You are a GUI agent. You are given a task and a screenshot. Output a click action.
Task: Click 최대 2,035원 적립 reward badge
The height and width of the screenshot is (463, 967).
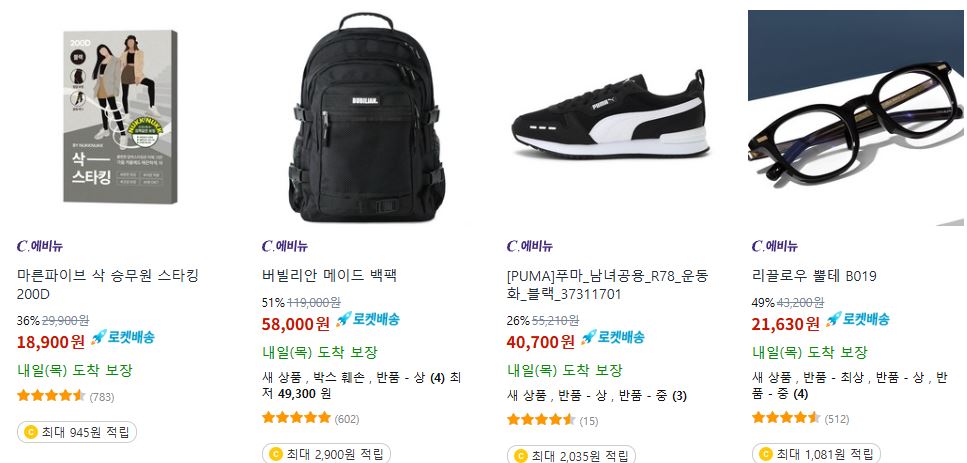click(x=570, y=455)
